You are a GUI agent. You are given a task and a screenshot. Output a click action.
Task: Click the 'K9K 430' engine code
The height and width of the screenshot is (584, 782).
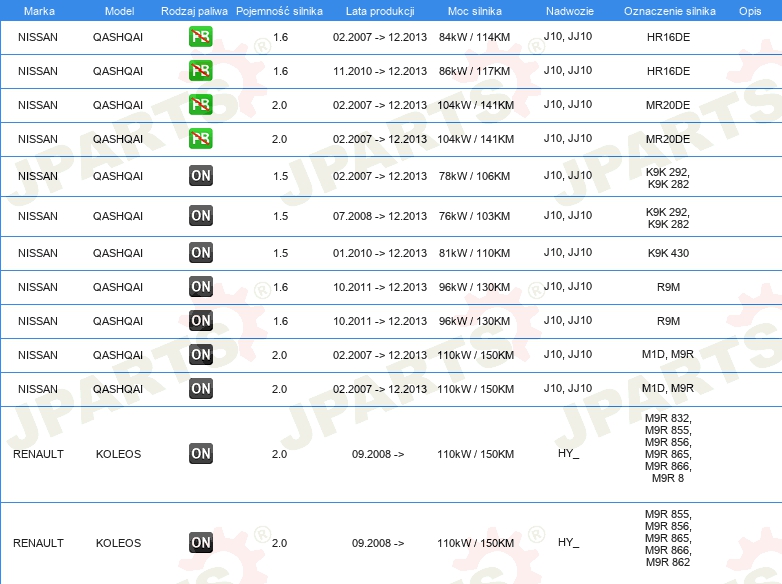point(668,253)
